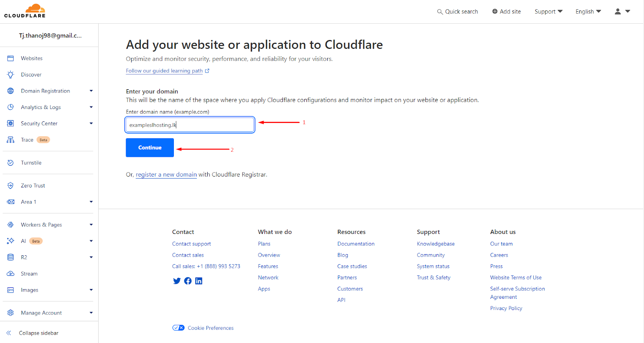
Task: Expand the Security Center arrow
Action: point(91,123)
